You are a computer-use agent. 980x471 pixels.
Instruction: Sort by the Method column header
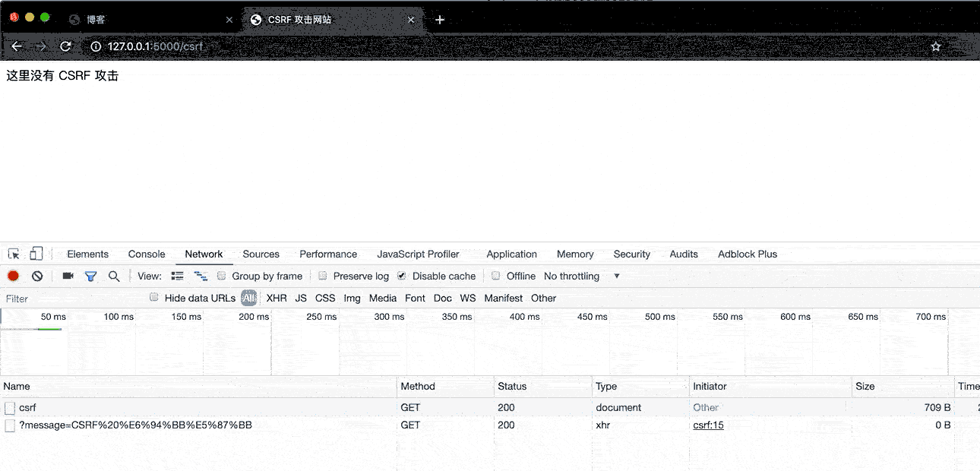(446, 386)
